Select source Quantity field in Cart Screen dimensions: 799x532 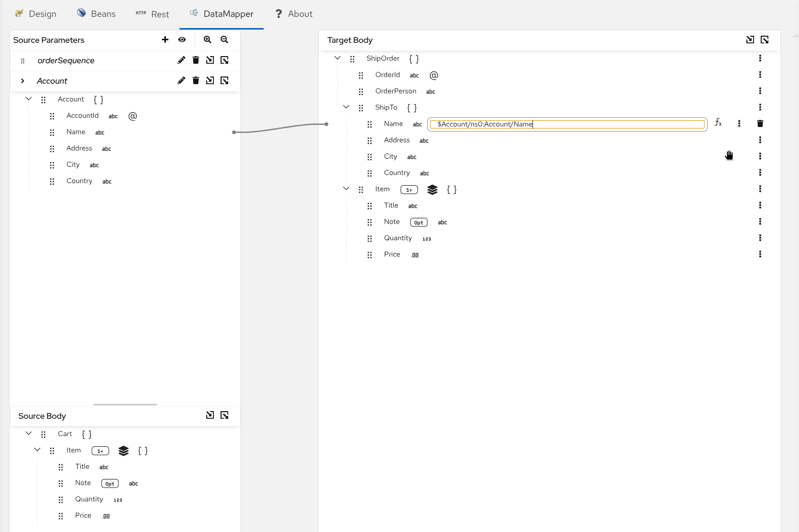click(x=89, y=499)
